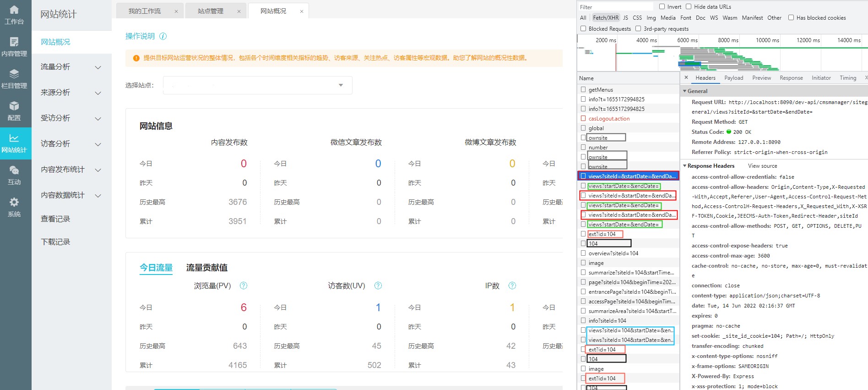Enable the Invert filter checkbox

pos(662,6)
